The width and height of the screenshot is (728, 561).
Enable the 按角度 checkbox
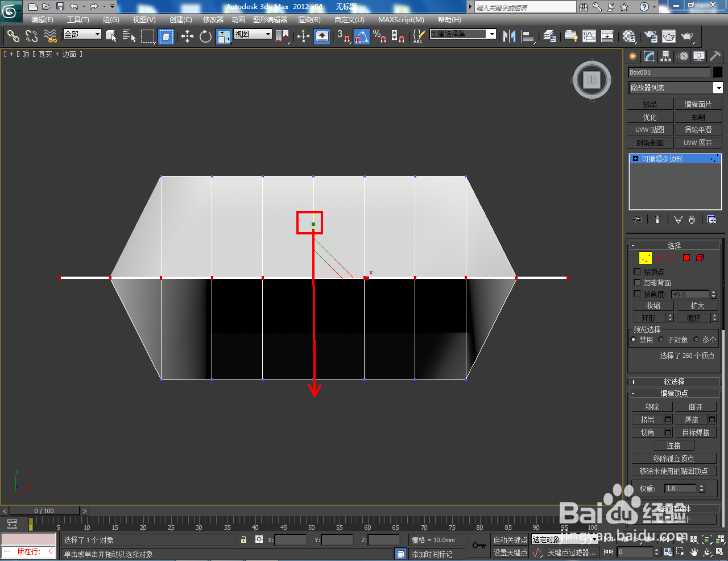(x=637, y=294)
